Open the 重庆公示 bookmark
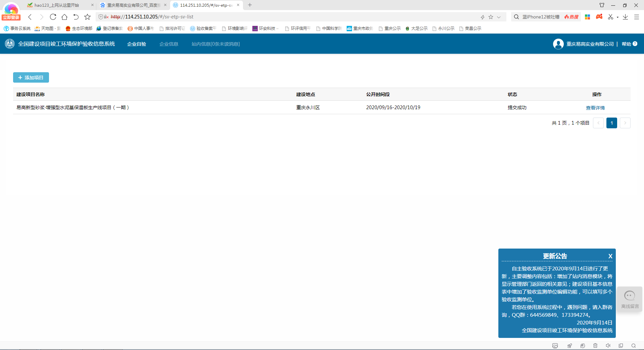This screenshot has width=644, height=350. 390,29
